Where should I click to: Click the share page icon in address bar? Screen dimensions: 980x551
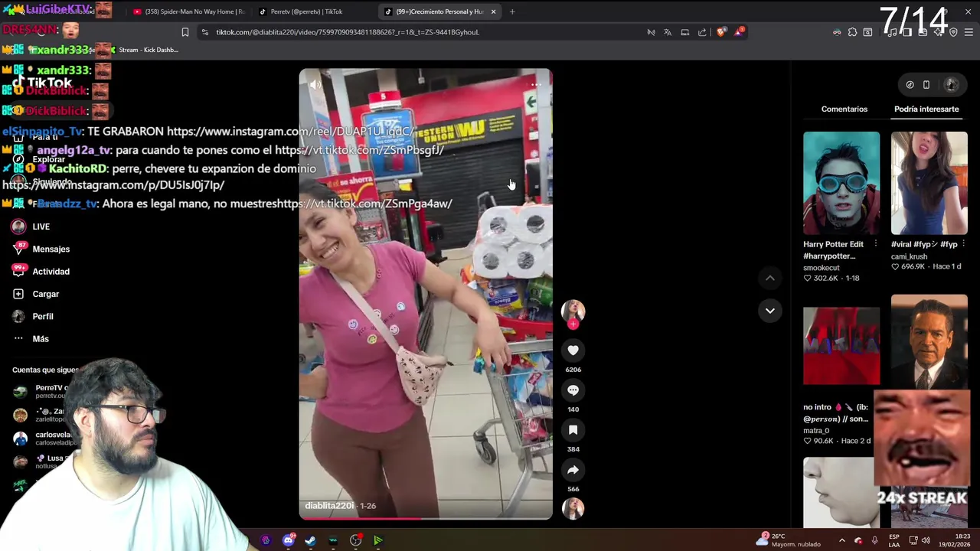click(x=702, y=32)
